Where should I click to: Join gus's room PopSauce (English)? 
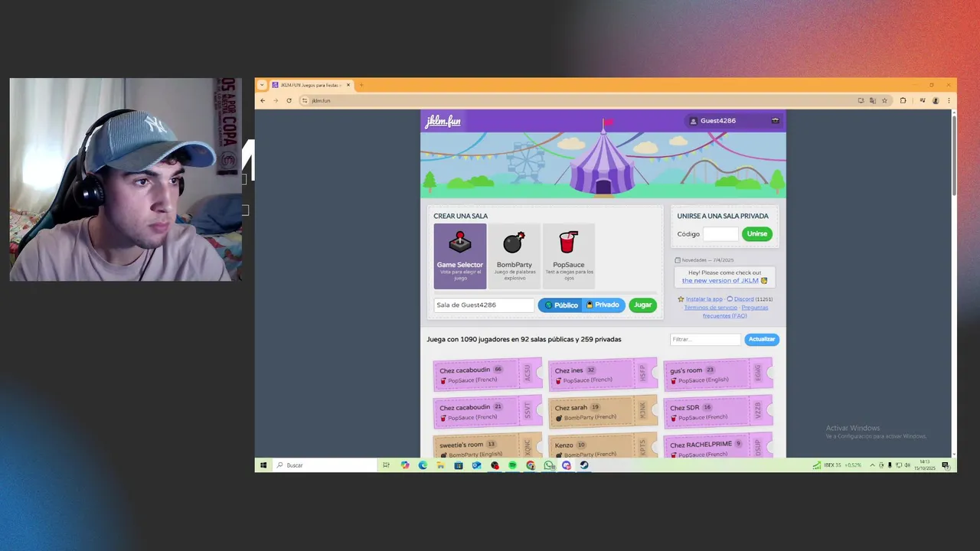click(717, 373)
